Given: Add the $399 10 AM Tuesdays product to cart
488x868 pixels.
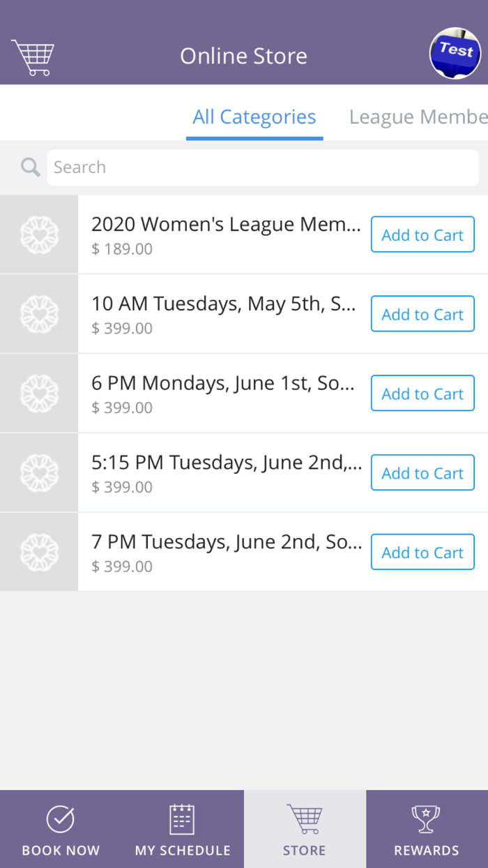Looking at the screenshot, I should pos(422,314).
